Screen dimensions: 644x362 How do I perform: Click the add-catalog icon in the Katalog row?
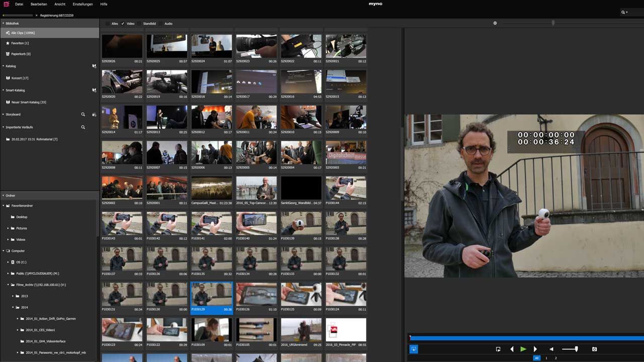click(x=94, y=66)
